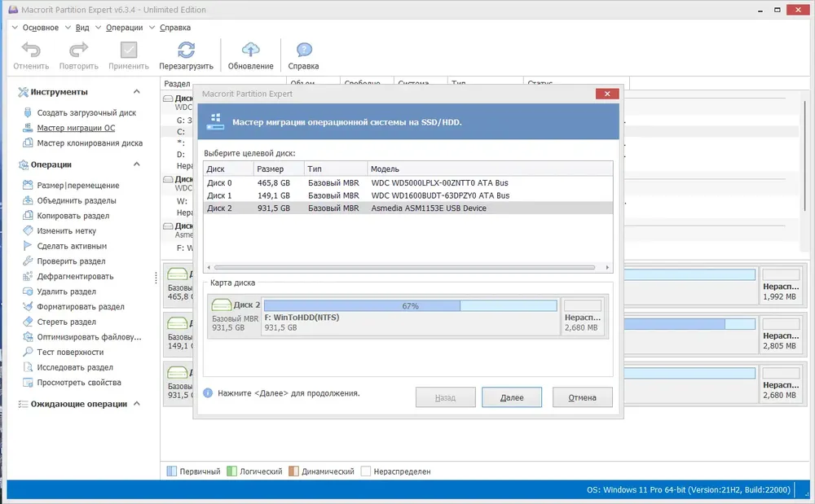Click 1,992 MB unallocated block in main window

tap(781, 285)
